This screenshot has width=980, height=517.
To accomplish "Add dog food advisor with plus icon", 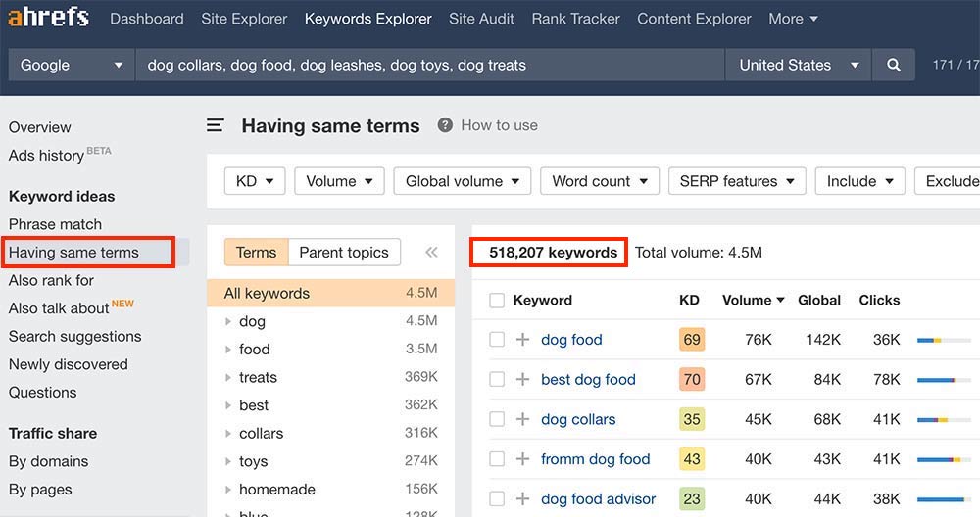I will point(522,499).
